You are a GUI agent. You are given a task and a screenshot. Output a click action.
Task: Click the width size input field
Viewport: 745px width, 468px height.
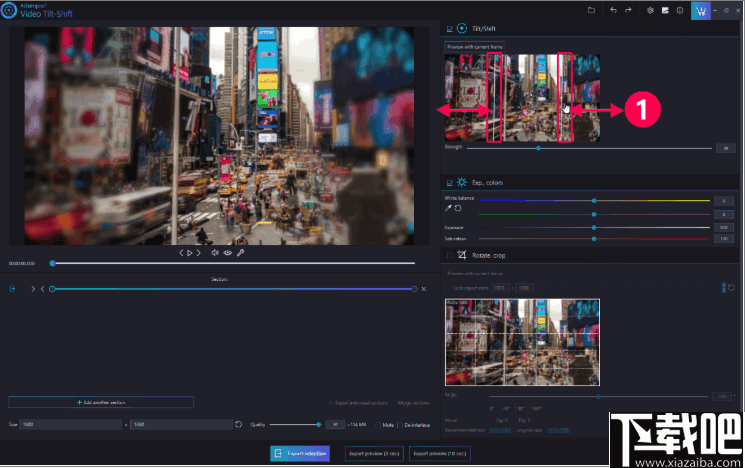coord(70,424)
